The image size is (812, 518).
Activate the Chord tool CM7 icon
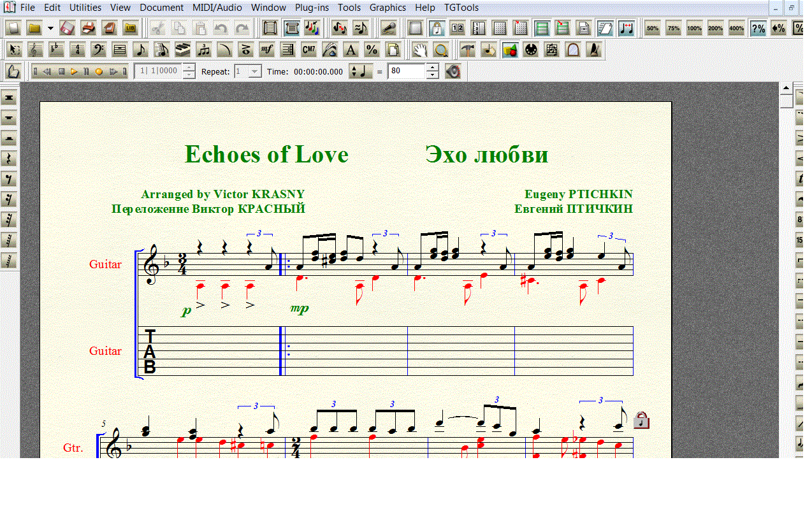(x=309, y=50)
